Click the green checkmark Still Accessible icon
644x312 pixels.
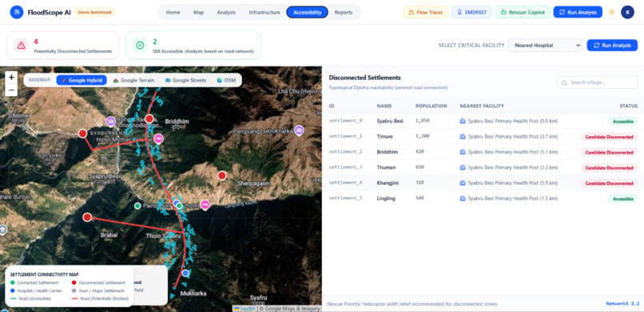coord(140,46)
